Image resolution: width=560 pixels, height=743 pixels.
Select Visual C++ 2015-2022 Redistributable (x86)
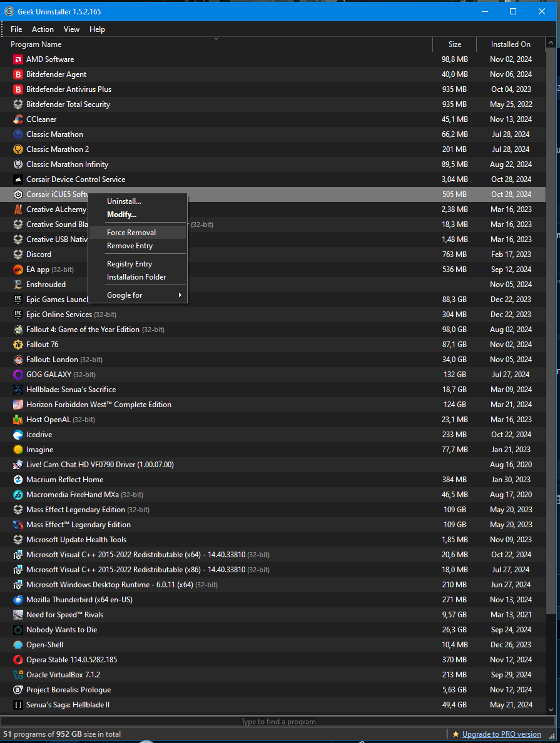273,570
